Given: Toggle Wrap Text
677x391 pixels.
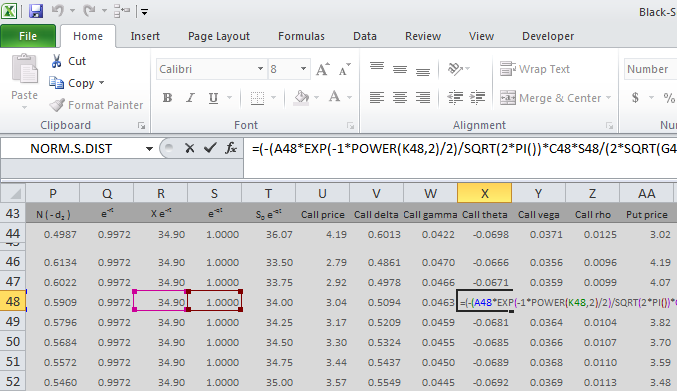Looking at the screenshot, I should [x=535, y=69].
